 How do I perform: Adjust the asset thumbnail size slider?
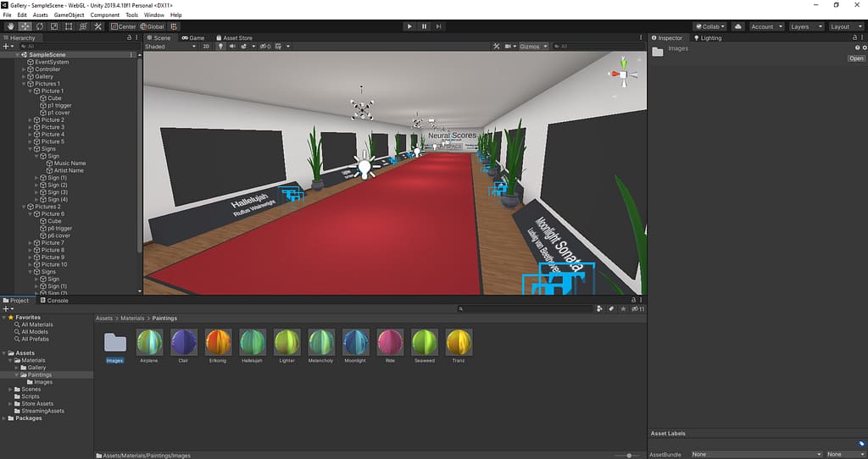coord(628,455)
